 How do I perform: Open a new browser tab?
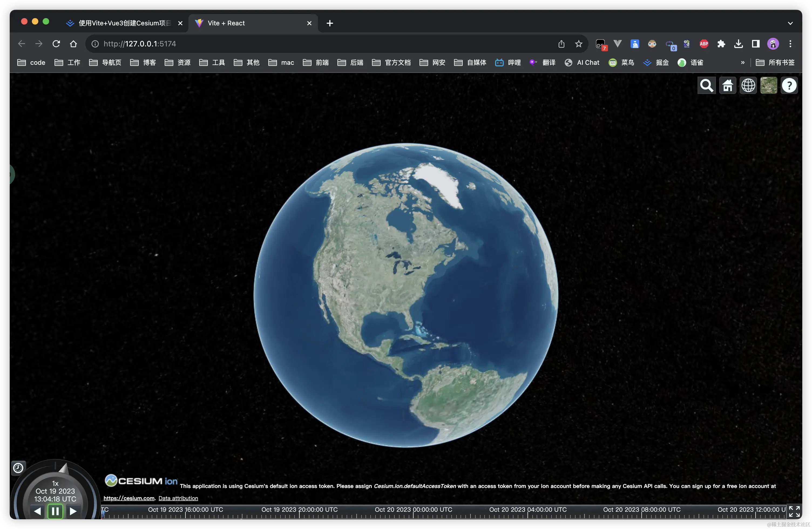coord(330,23)
